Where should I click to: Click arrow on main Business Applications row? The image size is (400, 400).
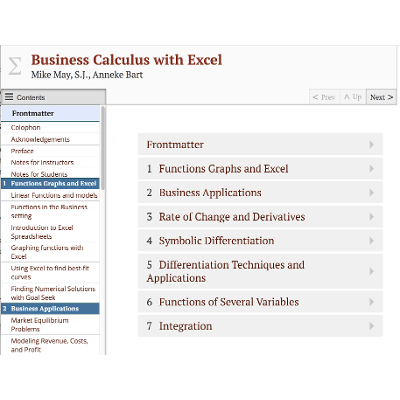click(371, 193)
